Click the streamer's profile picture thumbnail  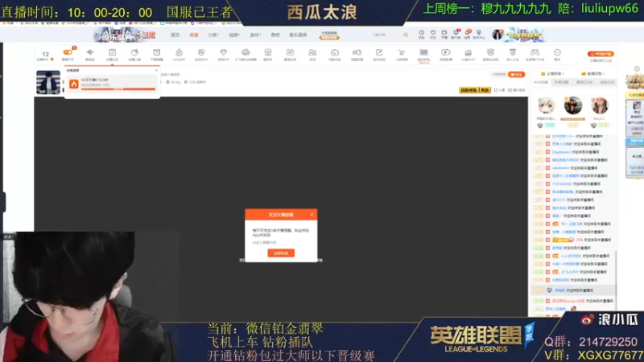(48, 83)
